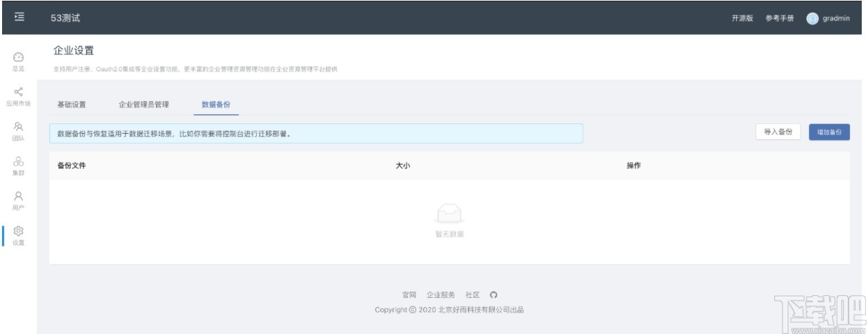
Task: Open the 应用市场 app market icon
Action: [x=19, y=91]
